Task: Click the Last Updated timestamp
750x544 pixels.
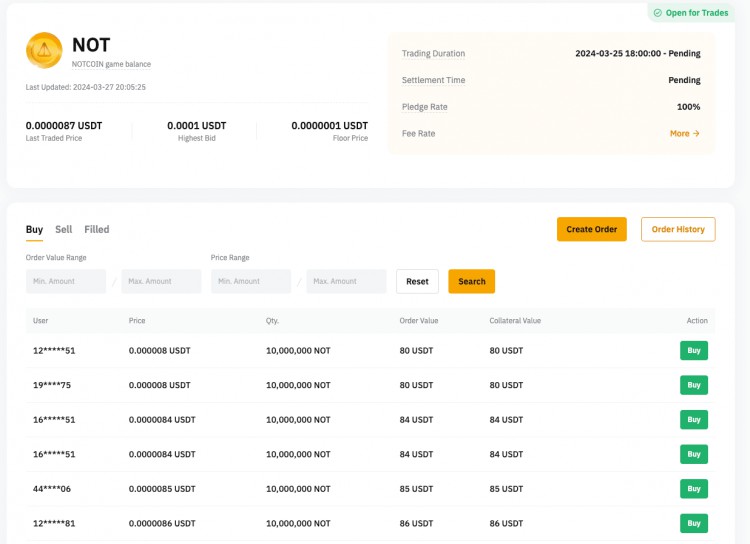Action: coord(86,87)
